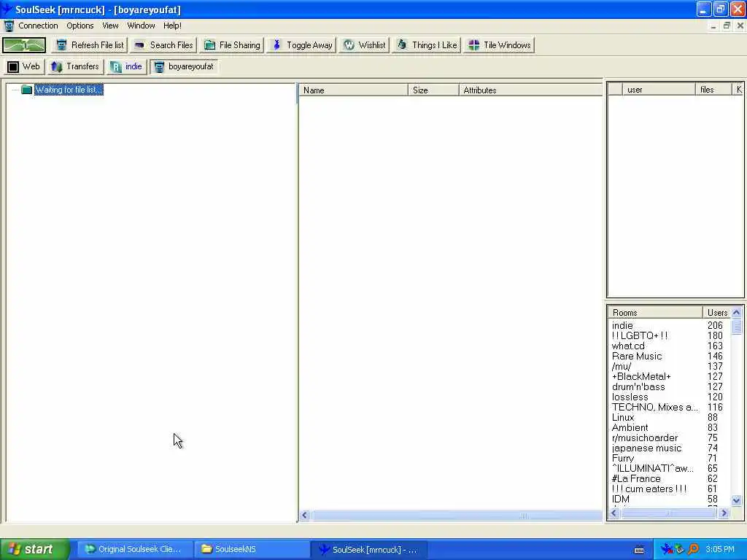Sort by Size column header
Image resolution: width=747 pixels, height=560 pixels.
tap(433, 90)
